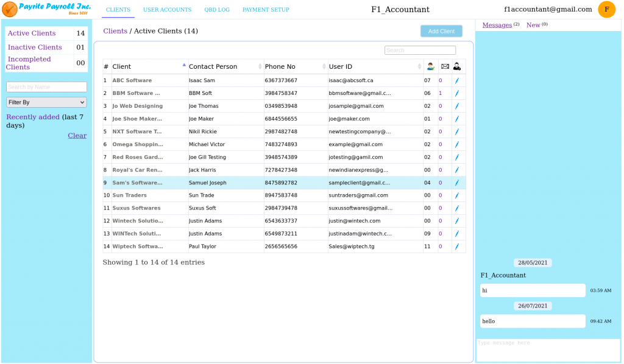The height and width of the screenshot is (364, 624).
Task: Edit the Sam's Software client row
Action: point(457,182)
